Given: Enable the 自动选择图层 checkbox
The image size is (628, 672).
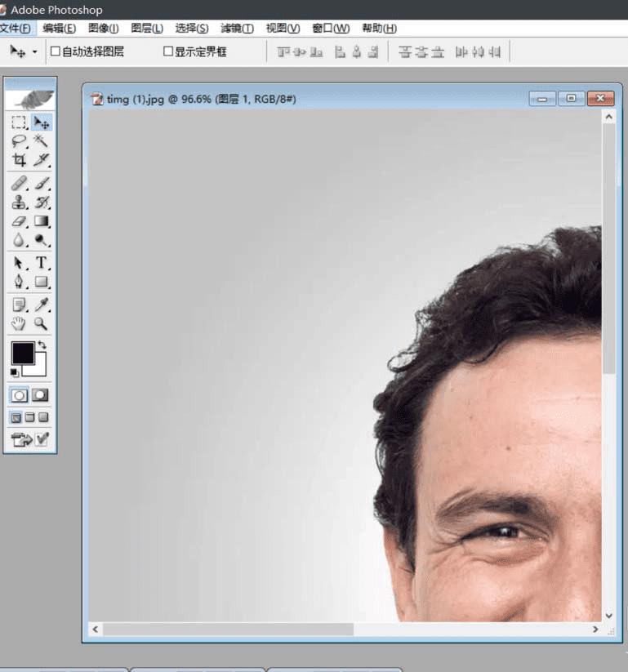Looking at the screenshot, I should (56, 51).
